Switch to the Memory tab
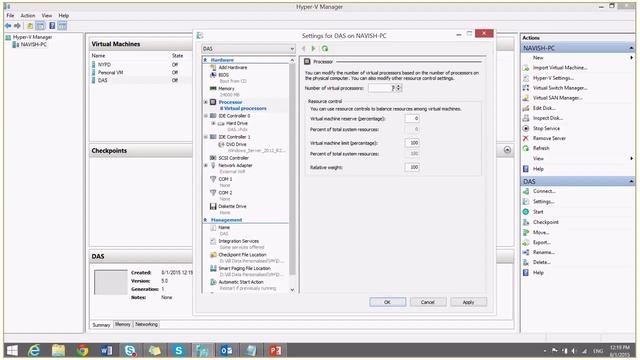The width and height of the screenshot is (640, 360). (122, 324)
